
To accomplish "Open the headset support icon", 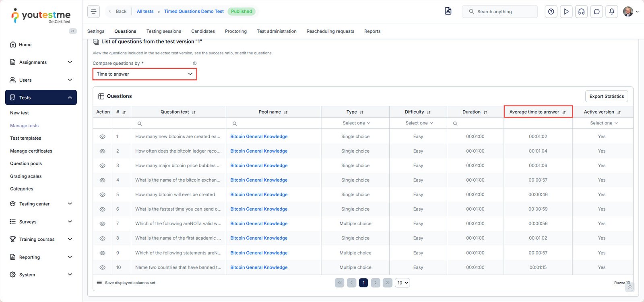I will click(581, 12).
